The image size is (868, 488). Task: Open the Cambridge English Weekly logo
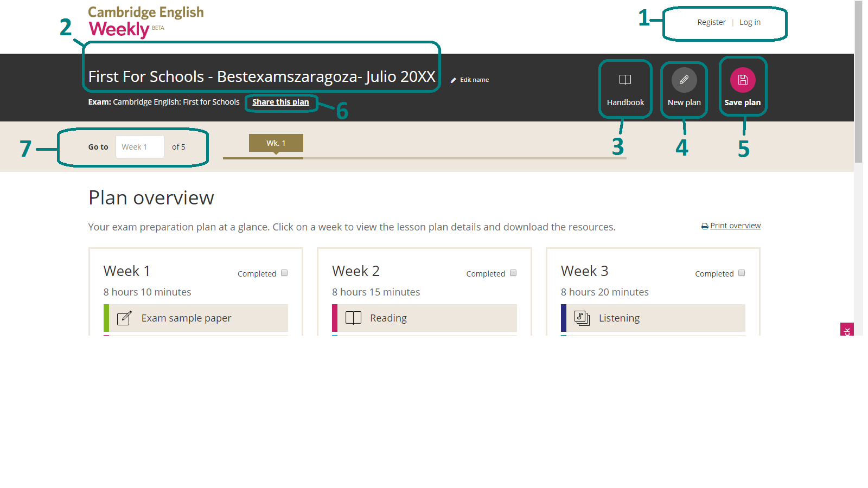(145, 22)
